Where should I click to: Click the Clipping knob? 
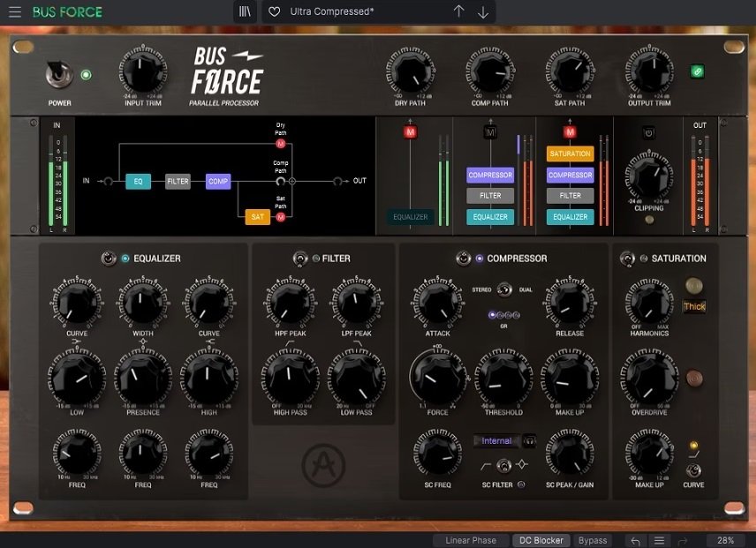tap(648, 176)
